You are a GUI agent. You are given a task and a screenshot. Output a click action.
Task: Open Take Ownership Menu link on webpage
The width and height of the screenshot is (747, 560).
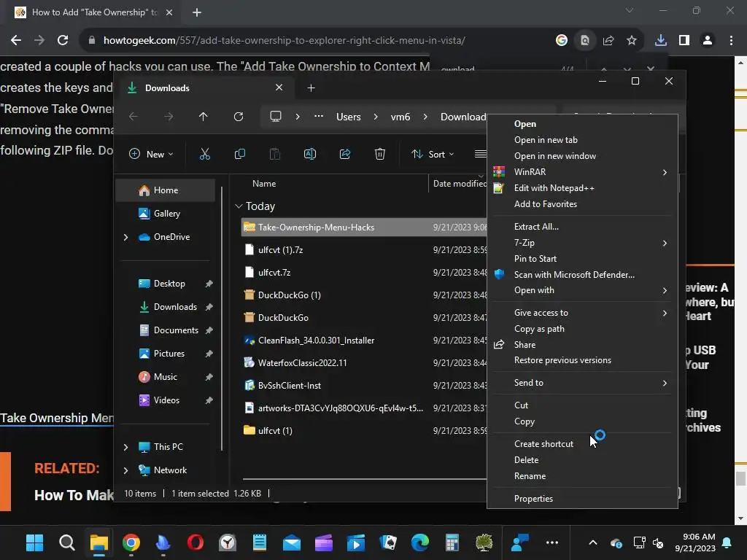57,418
